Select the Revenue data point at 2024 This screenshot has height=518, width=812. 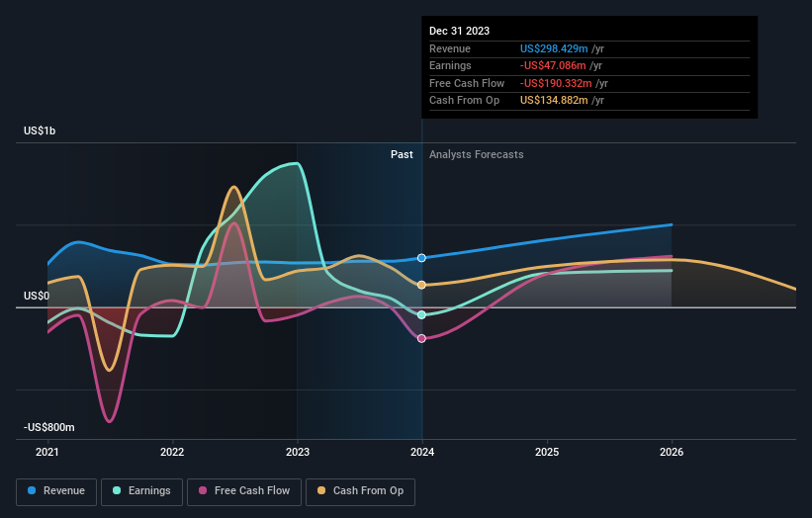click(x=421, y=258)
